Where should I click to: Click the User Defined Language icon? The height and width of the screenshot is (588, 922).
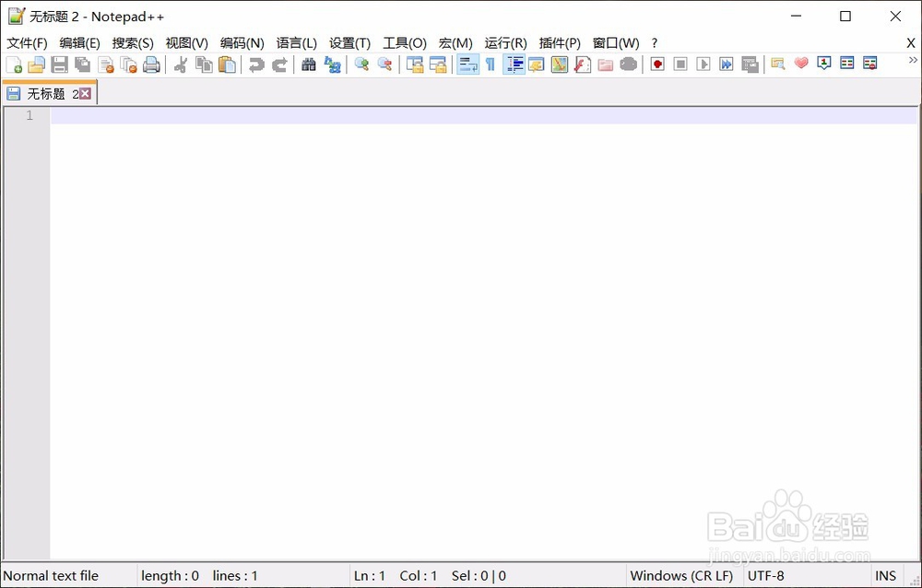[537, 65]
